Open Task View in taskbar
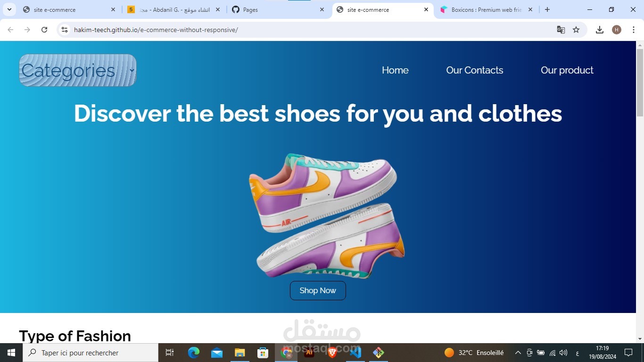Screen dimensions: 644x362 [170, 353]
